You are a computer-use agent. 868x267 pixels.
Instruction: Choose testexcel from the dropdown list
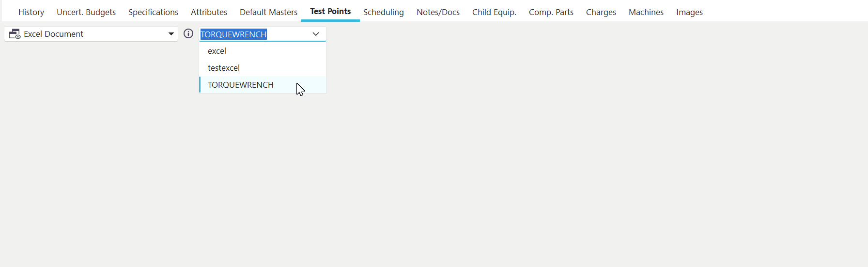(x=224, y=68)
